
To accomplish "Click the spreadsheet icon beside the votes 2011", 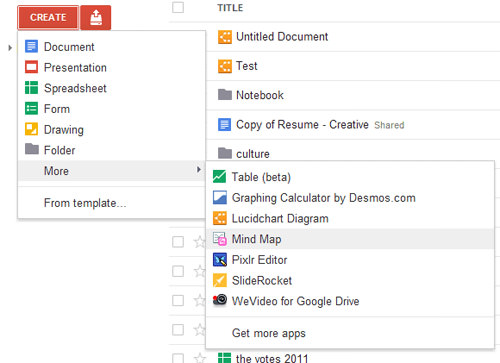I will pyautogui.click(x=224, y=358).
